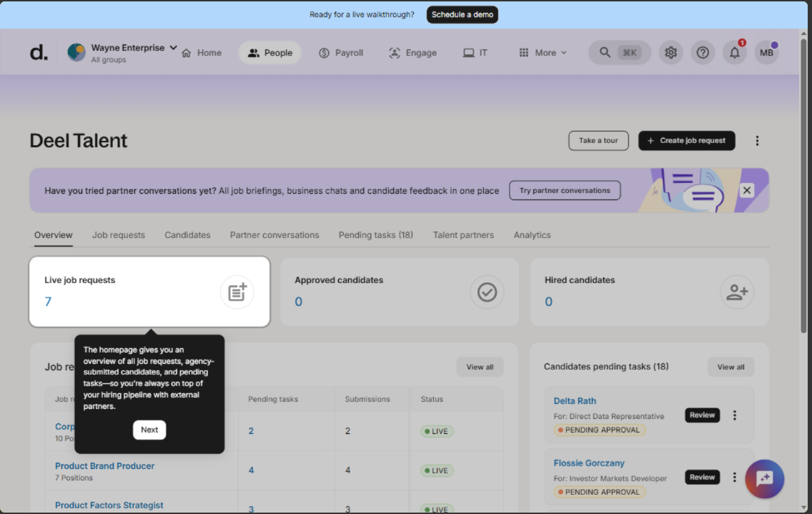The image size is (812, 514).
Task: Click the help question mark icon
Action: tap(703, 53)
